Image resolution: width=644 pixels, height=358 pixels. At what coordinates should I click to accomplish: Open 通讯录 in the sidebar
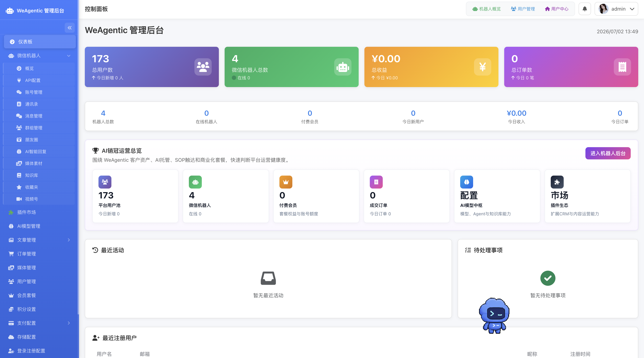(39, 104)
